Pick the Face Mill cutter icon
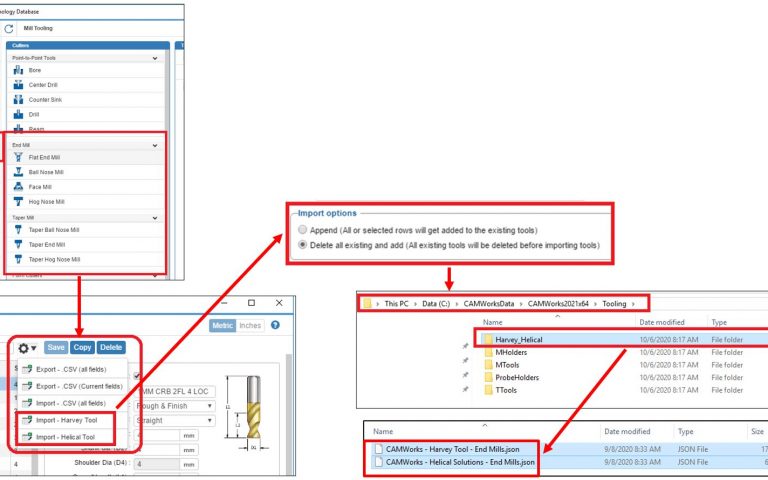 pyautogui.click(x=20, y=186)
